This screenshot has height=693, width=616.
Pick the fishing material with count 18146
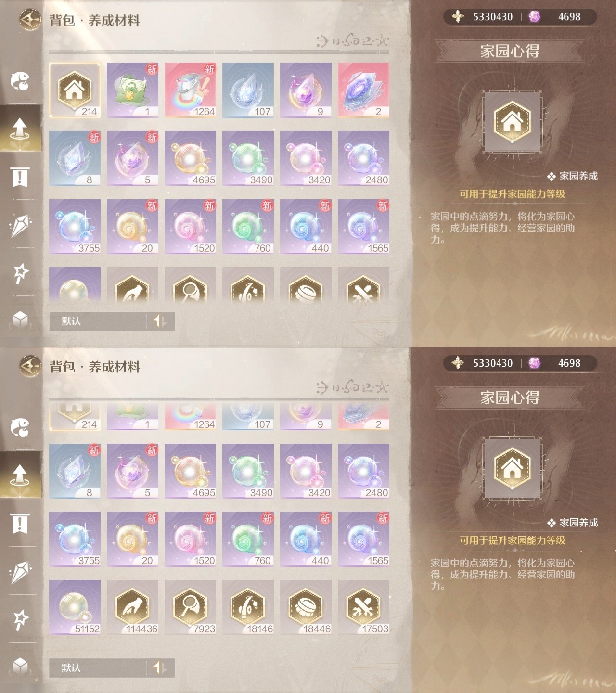pos(248,607)
